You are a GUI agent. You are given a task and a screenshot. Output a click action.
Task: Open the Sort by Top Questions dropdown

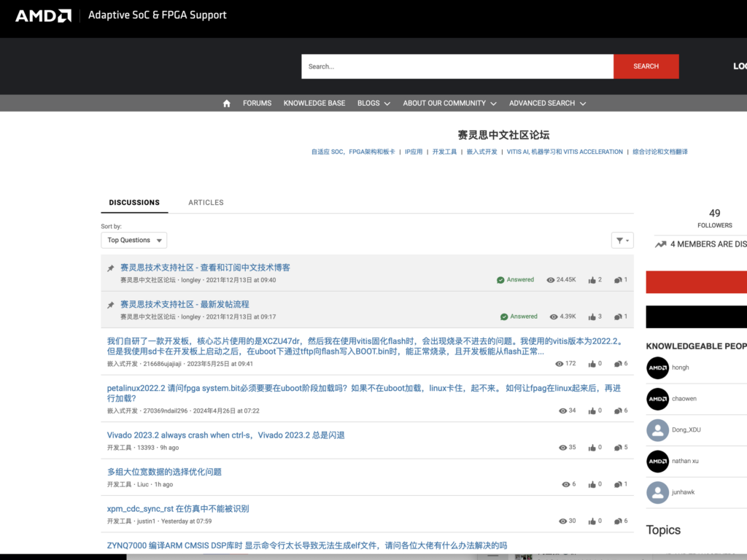[x=134, y=241]
